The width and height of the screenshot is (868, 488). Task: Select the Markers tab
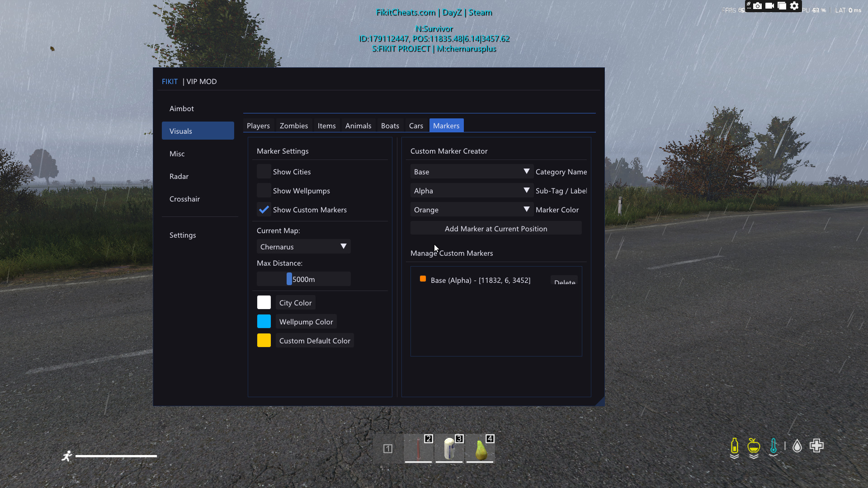click(x=446, y=126)
